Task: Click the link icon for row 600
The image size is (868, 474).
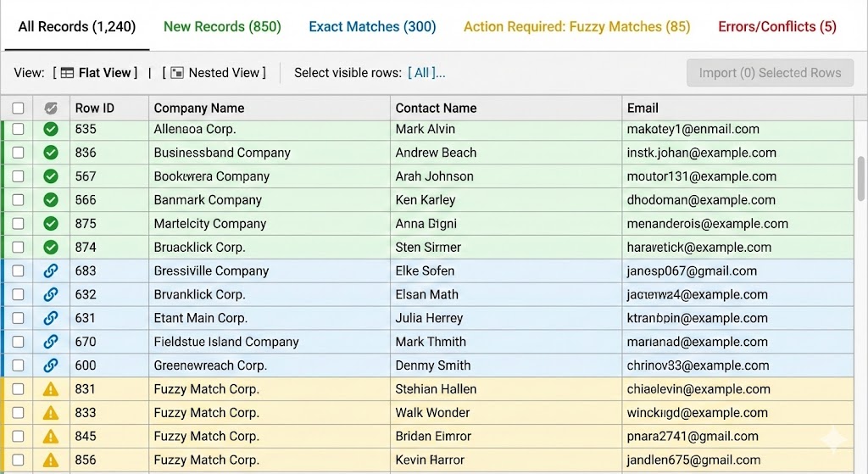Action: [51, 365]
